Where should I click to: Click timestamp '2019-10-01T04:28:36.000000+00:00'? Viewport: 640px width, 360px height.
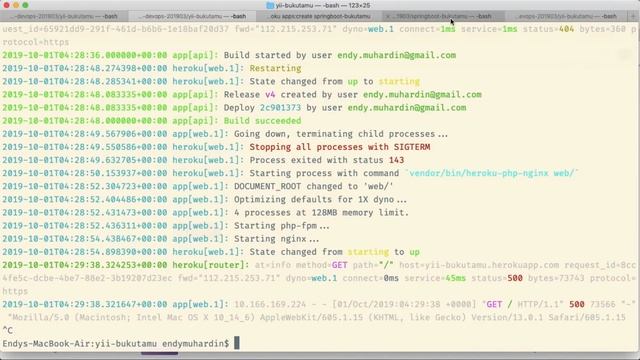pyautogui.click(x=84, y=55)
